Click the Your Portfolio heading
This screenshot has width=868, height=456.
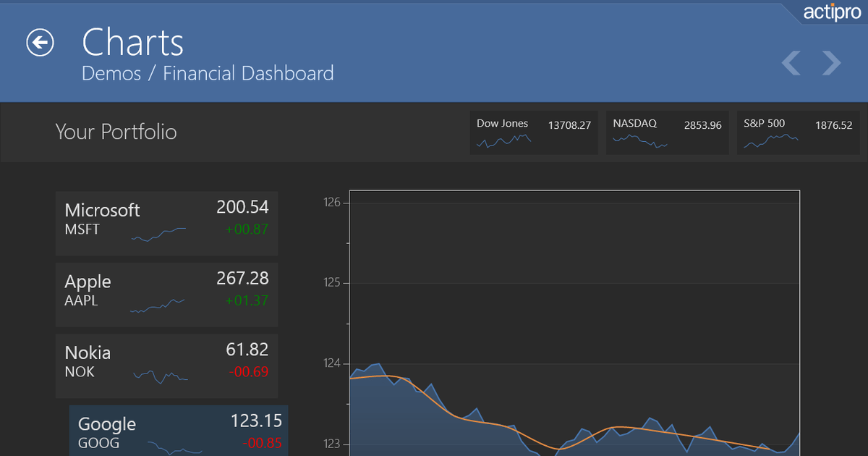116,132
